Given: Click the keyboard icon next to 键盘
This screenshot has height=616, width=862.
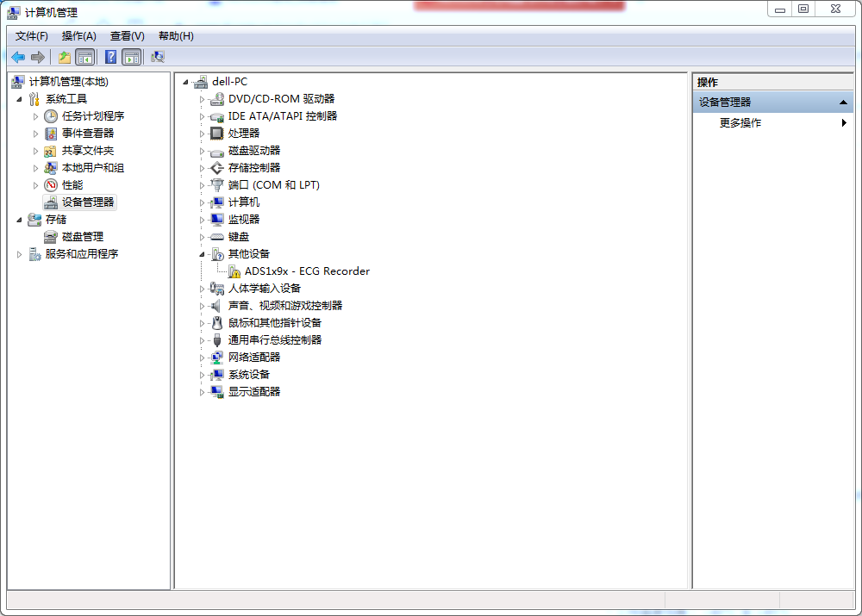Looking at the screenshot, I should coord(217,237).
